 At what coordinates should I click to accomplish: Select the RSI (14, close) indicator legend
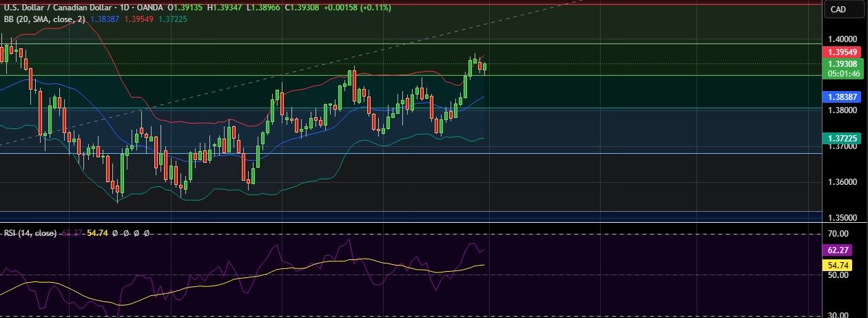[30, 233]
